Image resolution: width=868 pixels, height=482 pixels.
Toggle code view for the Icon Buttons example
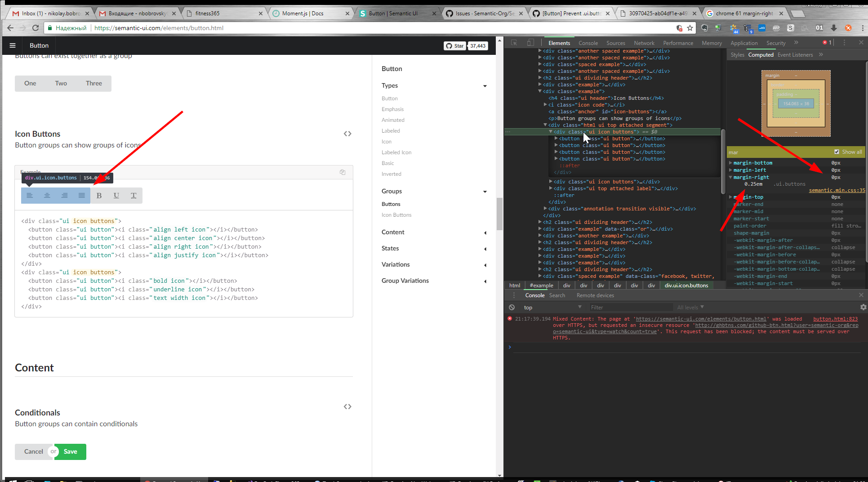[x=347, y=133]
